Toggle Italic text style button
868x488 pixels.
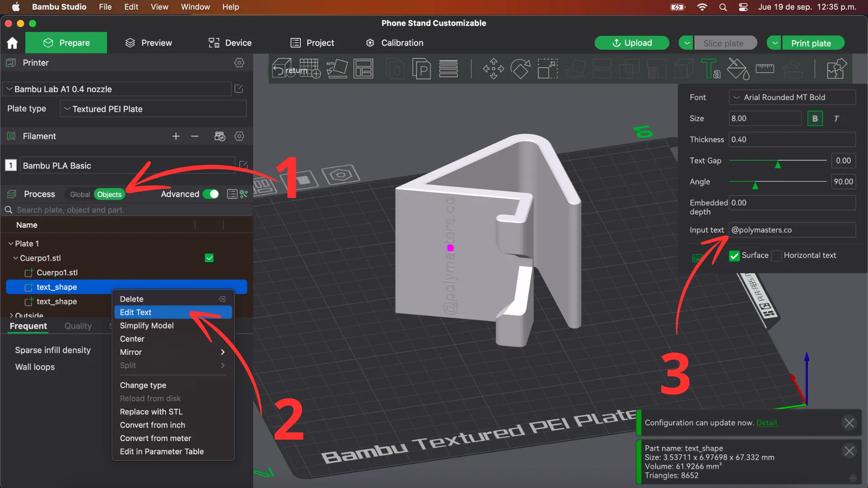point(836,118)
